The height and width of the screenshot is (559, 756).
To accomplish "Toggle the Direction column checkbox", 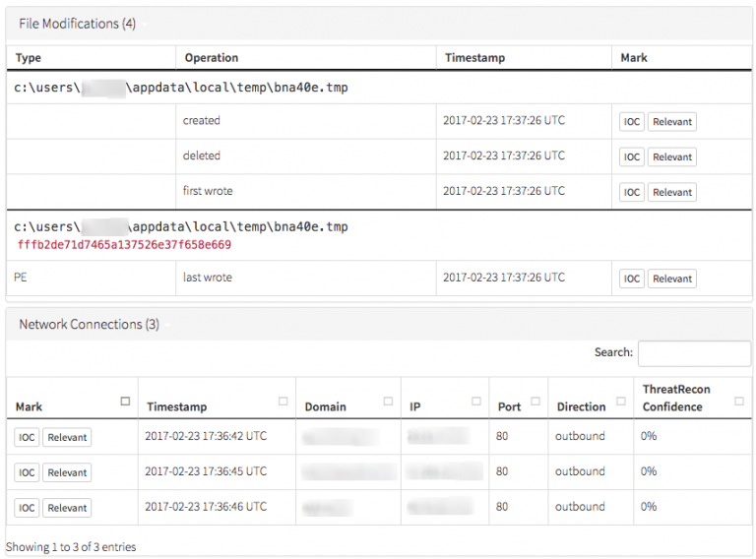I will pos(621,402).
